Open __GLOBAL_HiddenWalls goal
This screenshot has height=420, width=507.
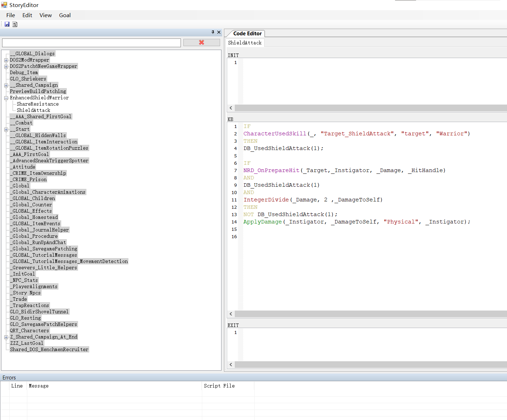[x=38, y=135]
